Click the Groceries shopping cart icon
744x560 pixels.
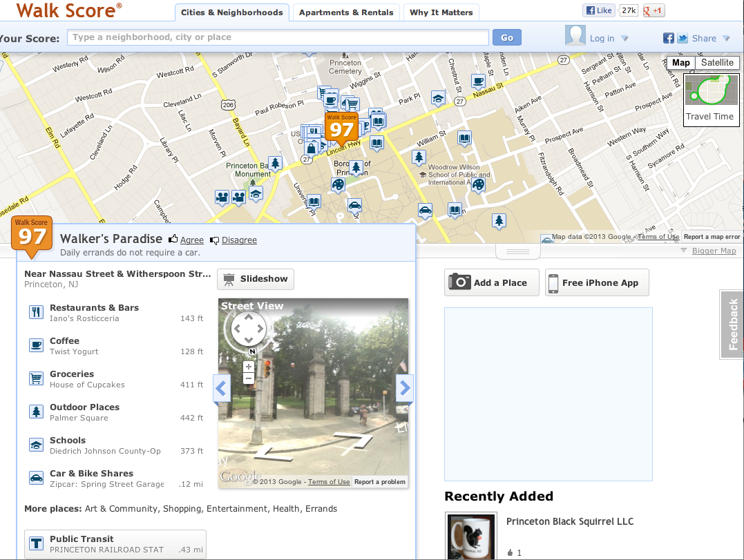coord(36,378)
